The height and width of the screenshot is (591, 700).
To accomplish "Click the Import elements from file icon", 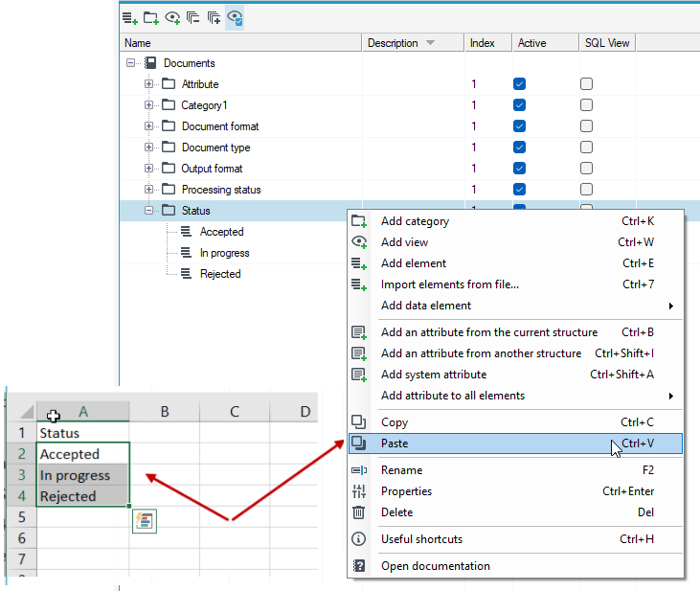I will pyautogui.click(x=359, y=284).
